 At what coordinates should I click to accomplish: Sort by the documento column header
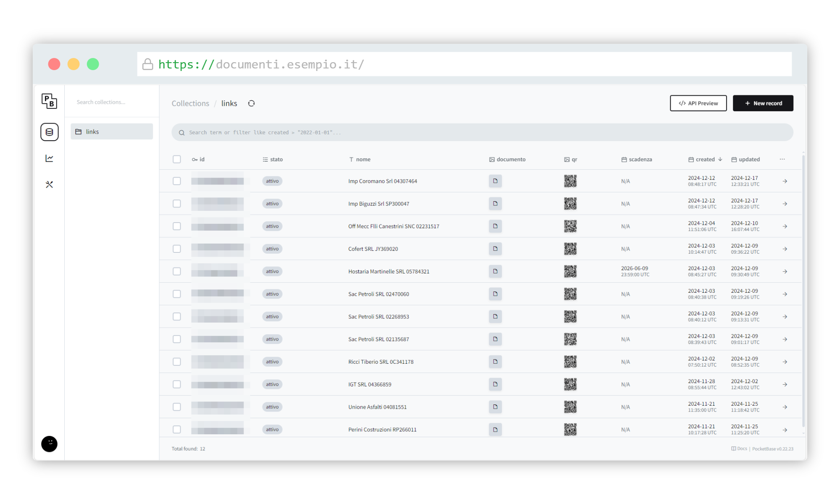click(x=507, y=159)
